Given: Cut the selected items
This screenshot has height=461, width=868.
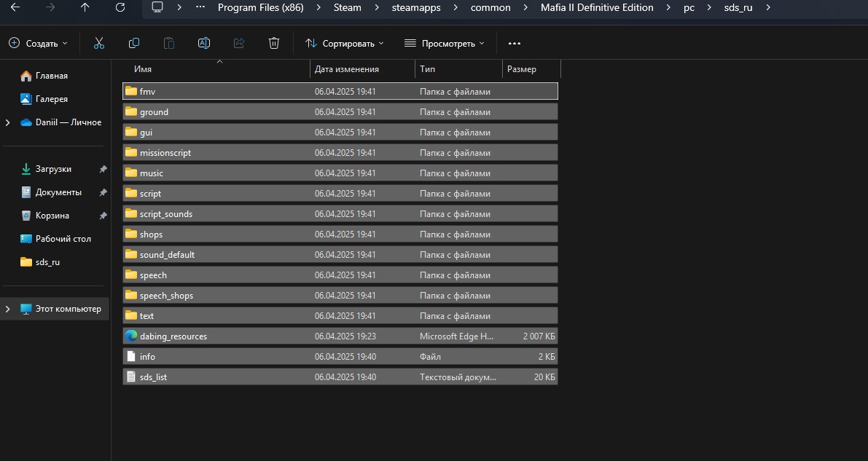Looking at the screenshot, I should point(99,43).
